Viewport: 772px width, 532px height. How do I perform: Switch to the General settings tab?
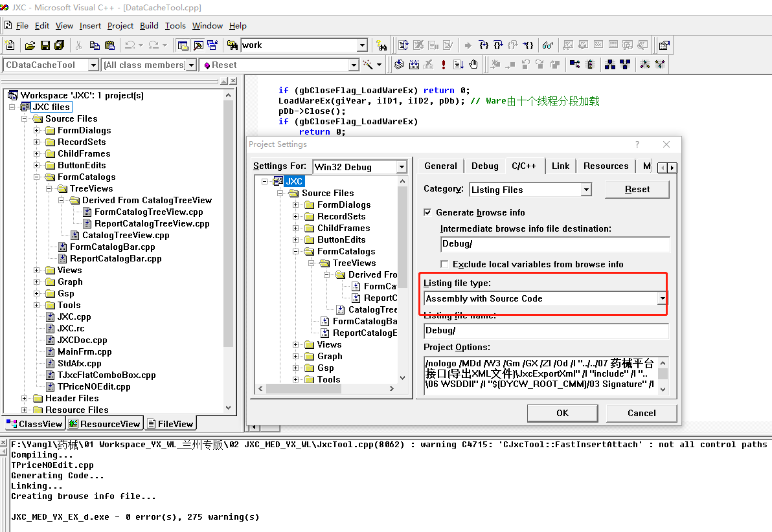[440, 166]
